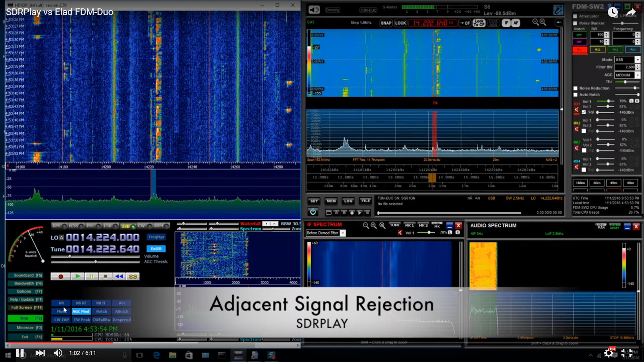
Task: Adjust the HDSDR Volume slider
Action: tap(95, 256)
